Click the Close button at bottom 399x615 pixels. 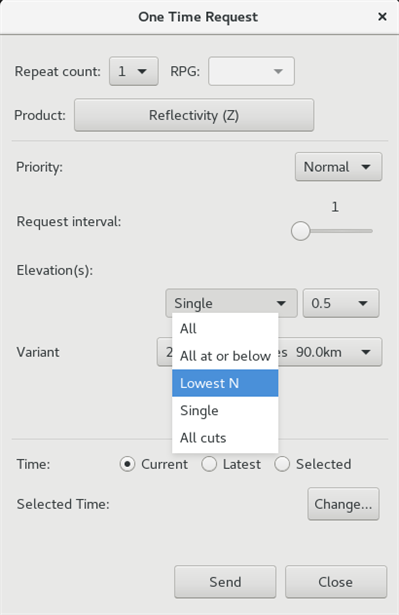point(336,582)
